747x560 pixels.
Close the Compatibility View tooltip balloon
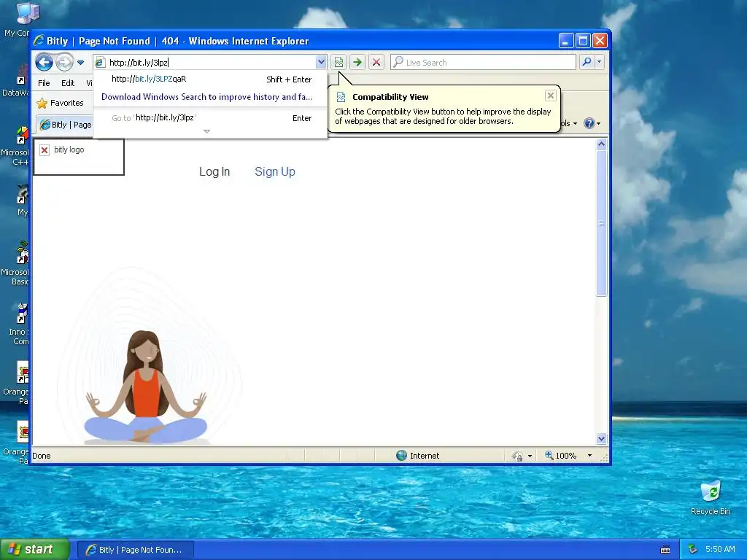click(x=551, y=96)
